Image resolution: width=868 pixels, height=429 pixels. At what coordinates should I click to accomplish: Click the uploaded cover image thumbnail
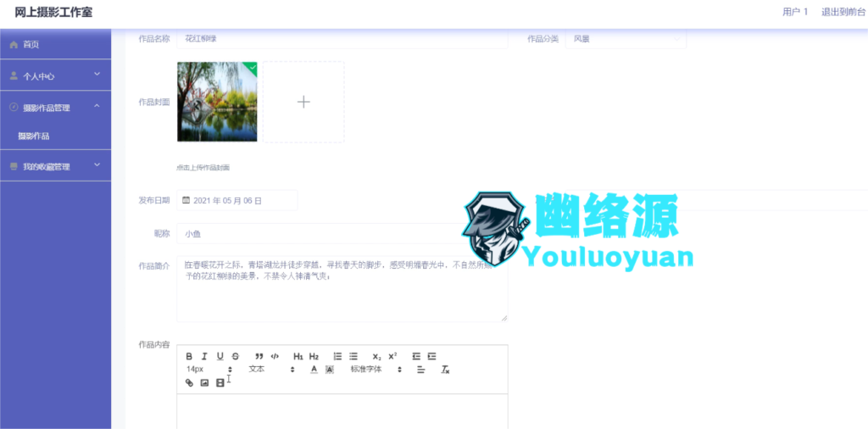[x=217, y=102]
